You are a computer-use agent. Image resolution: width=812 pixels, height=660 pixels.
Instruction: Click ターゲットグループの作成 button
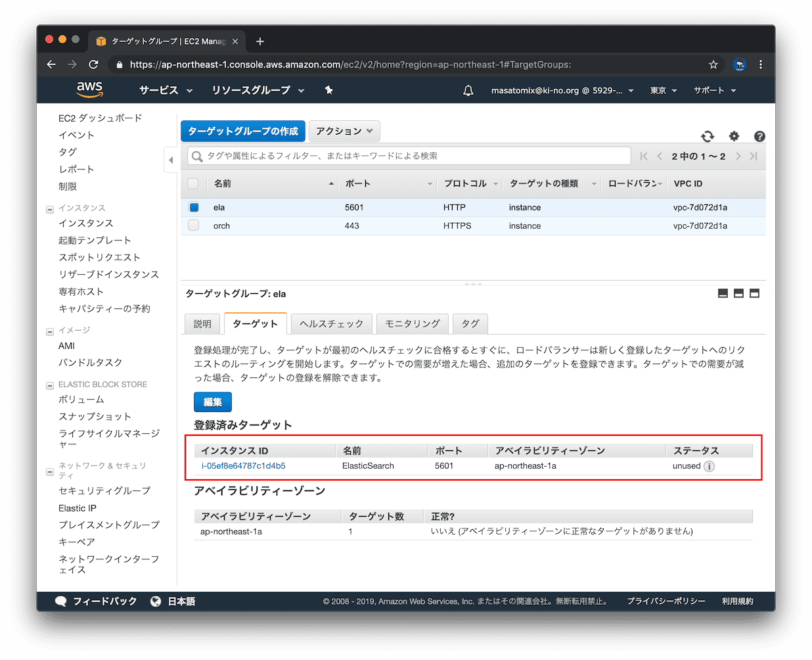[243, 131]
